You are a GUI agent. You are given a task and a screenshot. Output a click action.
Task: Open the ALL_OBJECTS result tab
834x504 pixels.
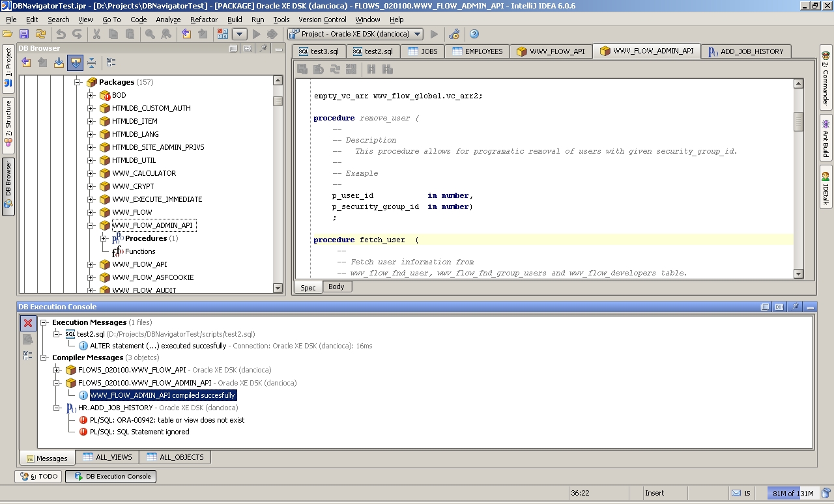click(x=175, y=457)
